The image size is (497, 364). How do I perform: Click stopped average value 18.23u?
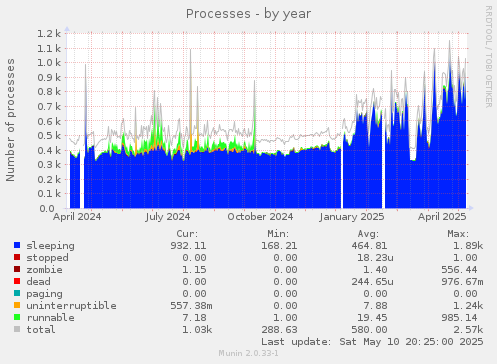375,258
